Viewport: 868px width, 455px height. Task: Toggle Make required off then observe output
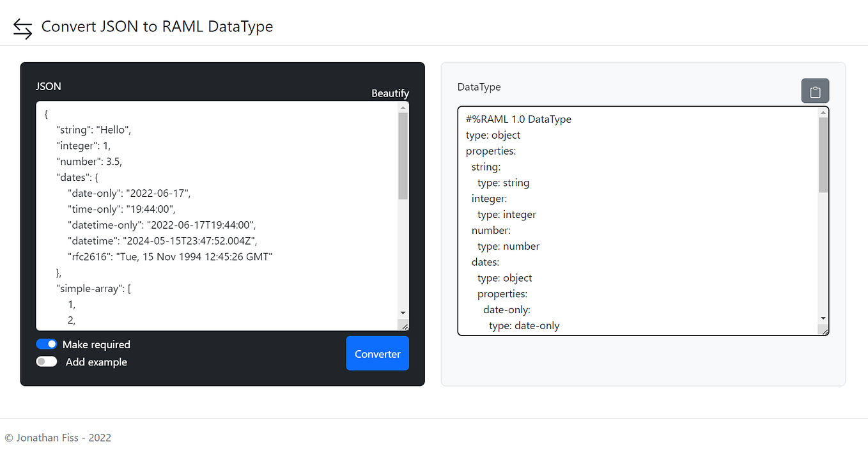coord(47,344)
